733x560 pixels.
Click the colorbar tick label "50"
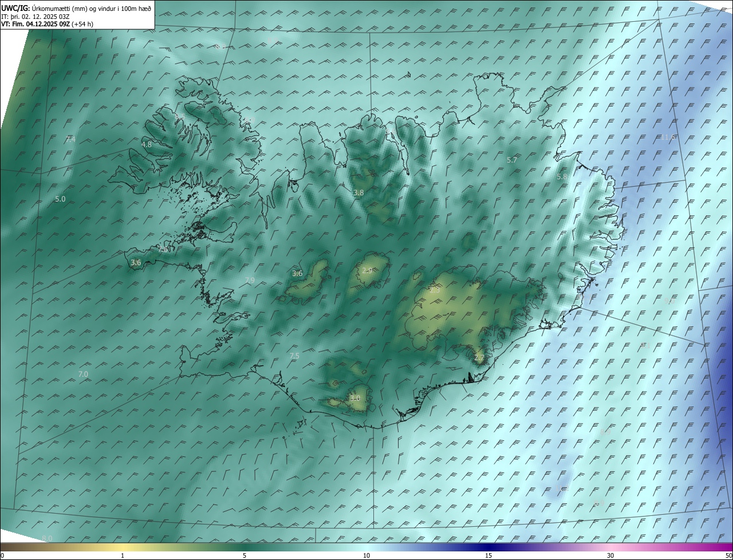pyautogui.click(x=728, y=556)
